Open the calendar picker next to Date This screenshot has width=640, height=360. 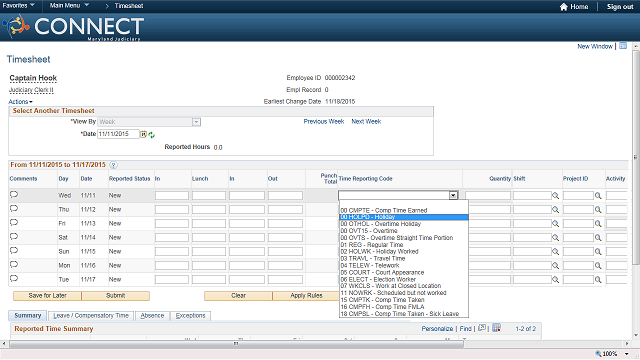click(143, 134)
